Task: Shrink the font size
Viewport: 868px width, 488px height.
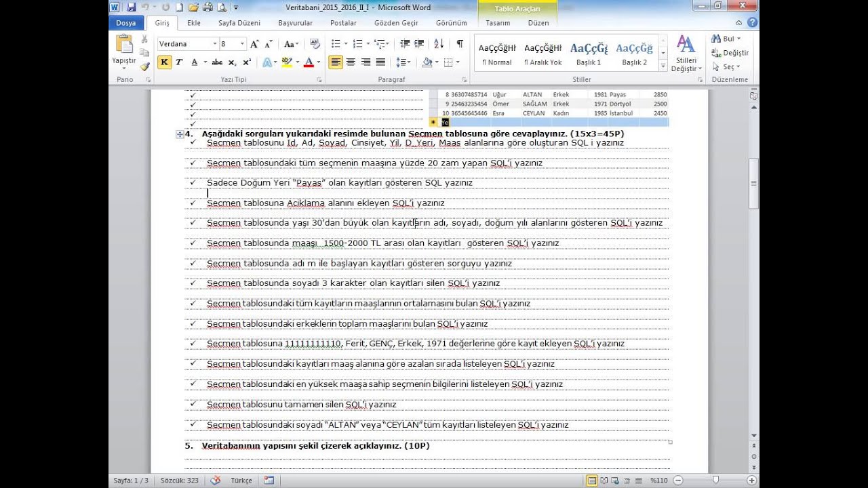Action: pyautogui.click(x=269, y=43)
